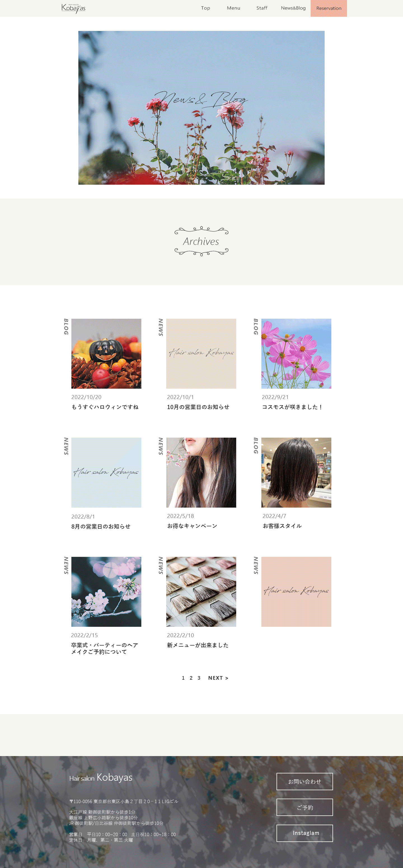This screenshot has width=403, height=868.
Task: Go to pagination page 2
Action: click(191, 678)
